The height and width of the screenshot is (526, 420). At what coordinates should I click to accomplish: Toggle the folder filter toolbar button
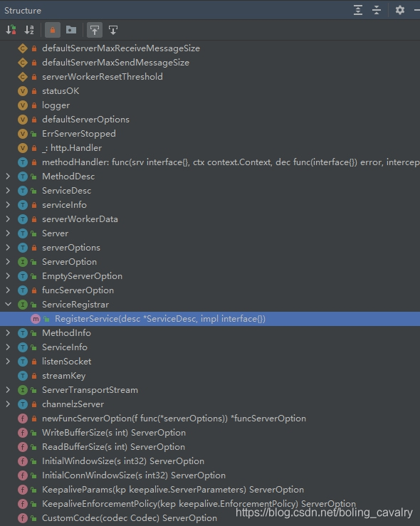(70, 30)
